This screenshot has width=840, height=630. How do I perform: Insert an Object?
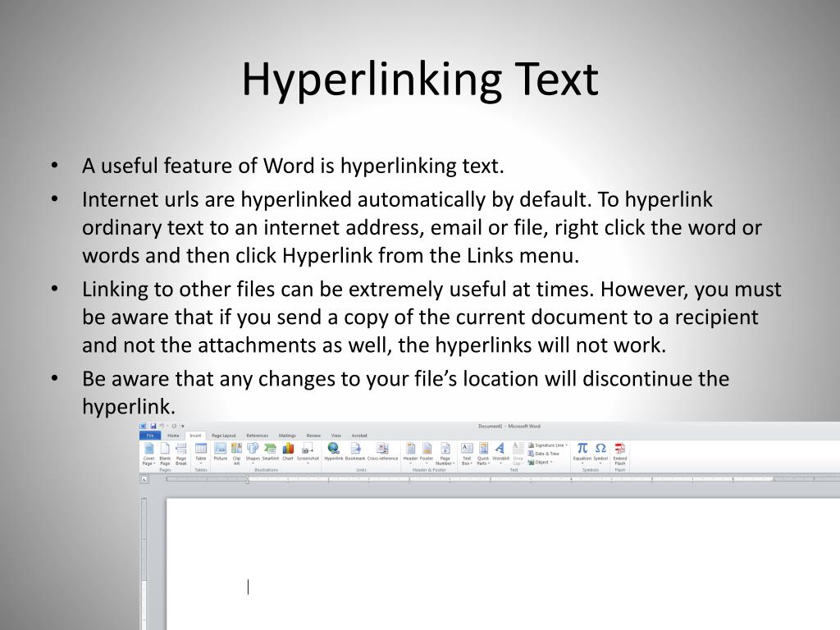[x=540, y=463]
